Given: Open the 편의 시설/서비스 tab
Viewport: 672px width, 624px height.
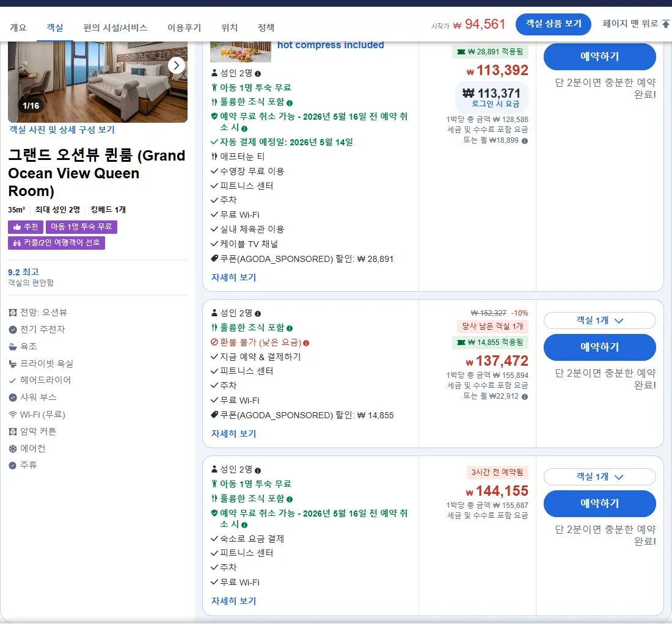Looking at the screenshot, I should pos(115,28).
